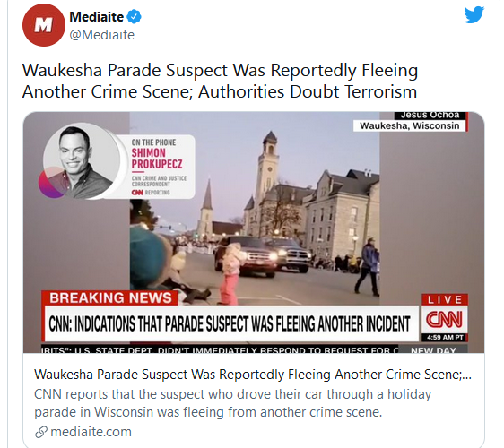504x448 pixels.
Task: Click the red LIVE badge above CNN logo
Action: click(445, 299)
